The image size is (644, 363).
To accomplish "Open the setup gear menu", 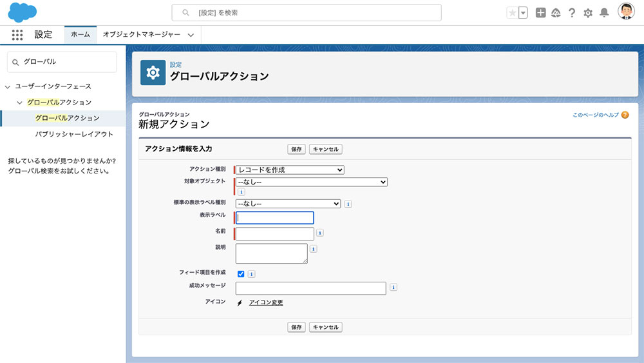I will coord(588,13).
